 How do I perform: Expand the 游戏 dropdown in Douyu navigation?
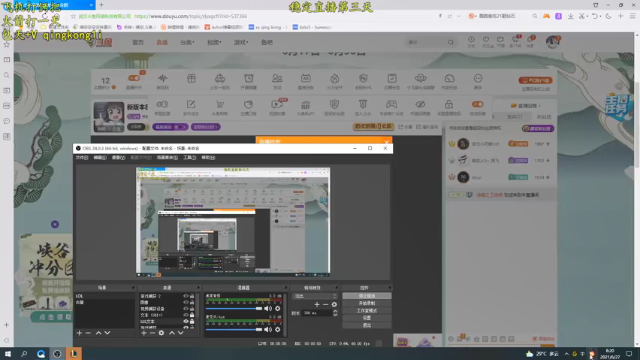pos(241,42)
